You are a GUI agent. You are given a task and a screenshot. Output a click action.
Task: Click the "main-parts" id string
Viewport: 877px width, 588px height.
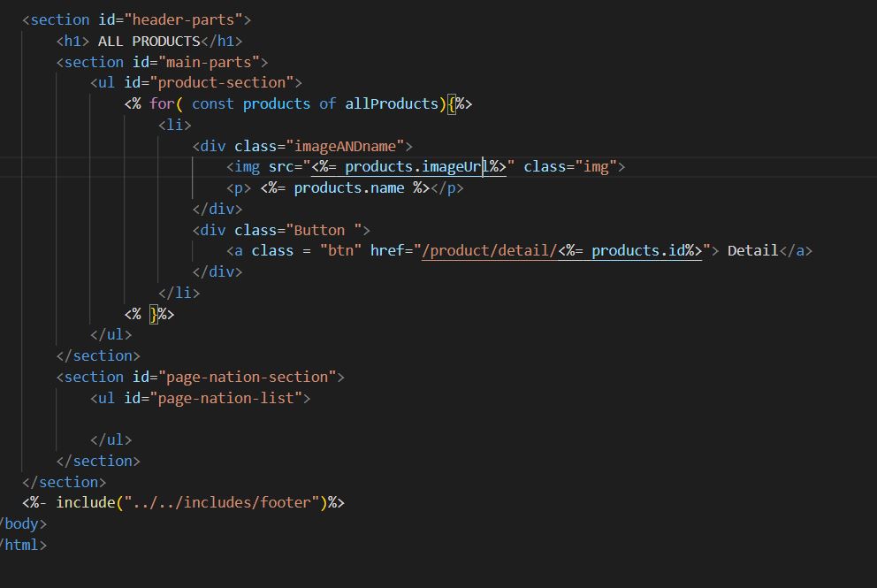[x=210, y=62]
